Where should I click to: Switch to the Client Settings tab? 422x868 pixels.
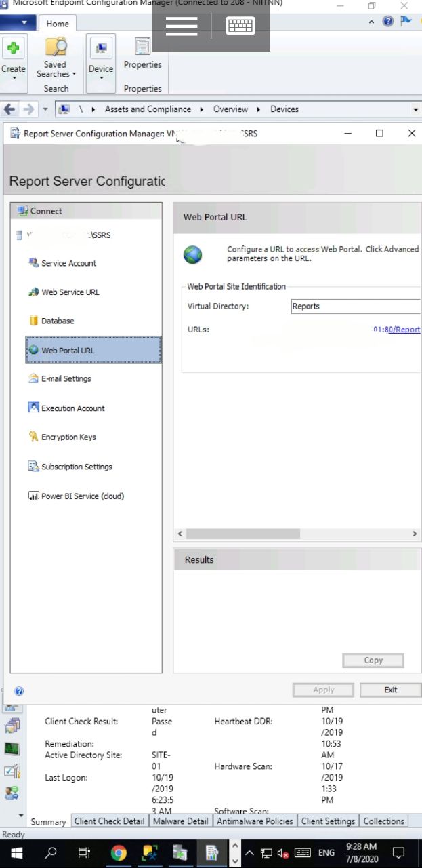[x=328, y=821]
